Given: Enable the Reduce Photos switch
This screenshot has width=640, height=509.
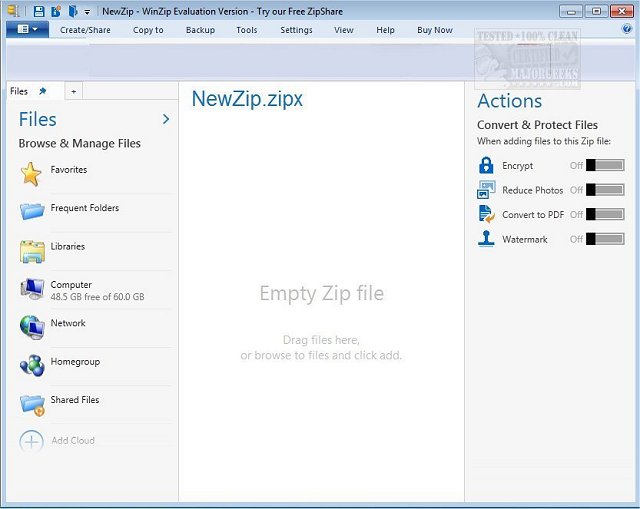Looking at the screenshot, I should coord(605,190).
